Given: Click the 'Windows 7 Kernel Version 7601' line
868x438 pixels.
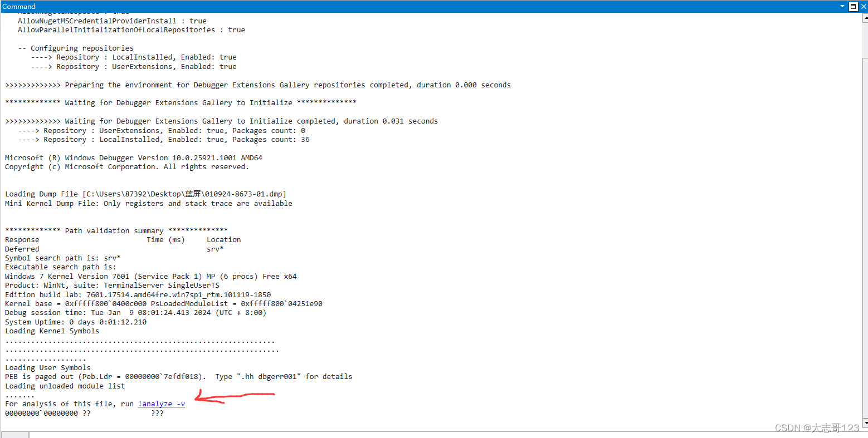Looking at the screenshot, I should click(151, 277).
